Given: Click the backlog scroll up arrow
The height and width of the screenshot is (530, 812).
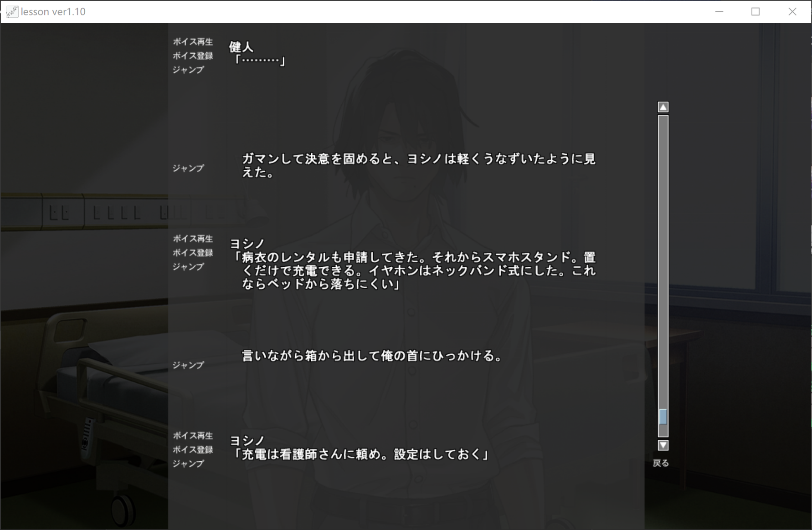Looking at the screenshot, I should coord(663,107).
